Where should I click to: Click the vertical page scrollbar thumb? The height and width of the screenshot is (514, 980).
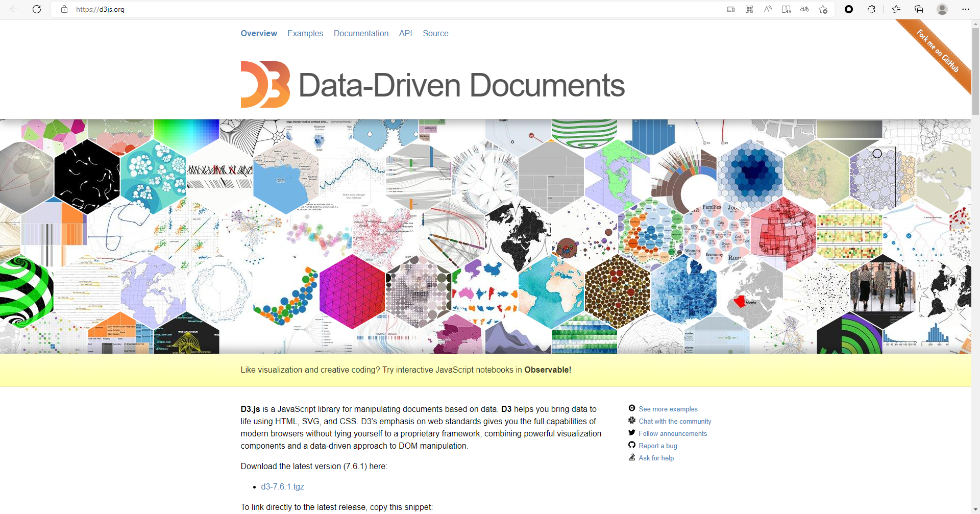coord(975,71)
